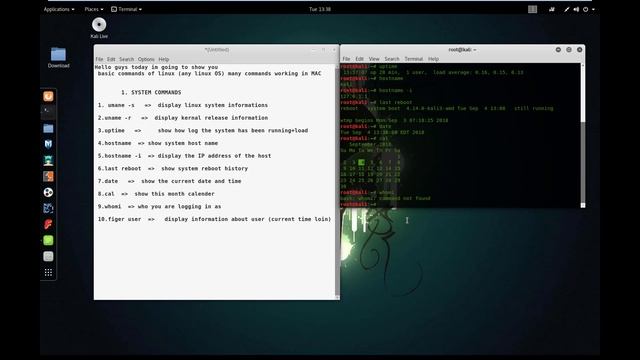The height and width of the screenshot is (360, 640).
Task: Click the line '8.cal' in editor
Action: tap(156, 194)
